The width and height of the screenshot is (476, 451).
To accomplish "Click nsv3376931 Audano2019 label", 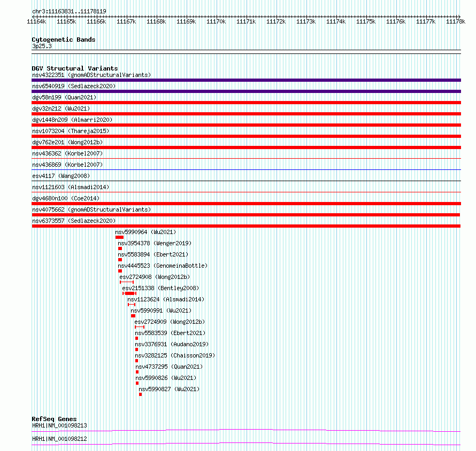I will tap(172, 344).
